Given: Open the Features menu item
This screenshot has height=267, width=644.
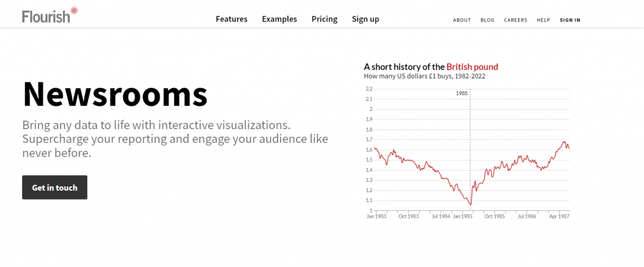Looking at the screenshot, I should pos(231,19).
